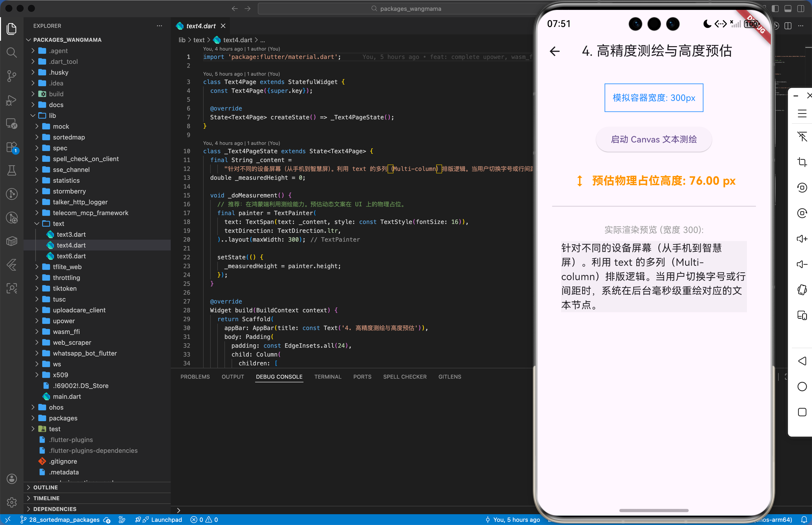Image resolution: width=812 pixels, height=525 pixels.
Task: Toggle the secondary sidebar visibility
Action: tap(801, 9)
